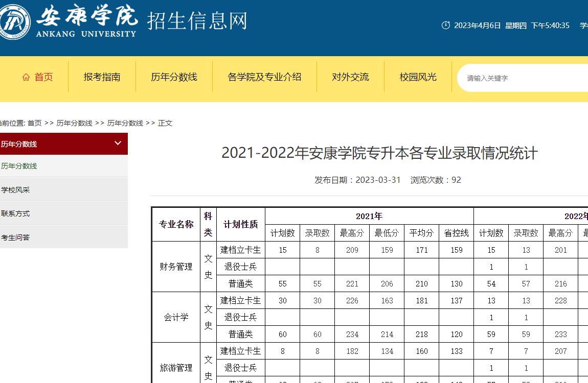The width and height of the screenshot is (588, 383).
Task: Click the 招生信息网 site title
Action: [197, 20]
